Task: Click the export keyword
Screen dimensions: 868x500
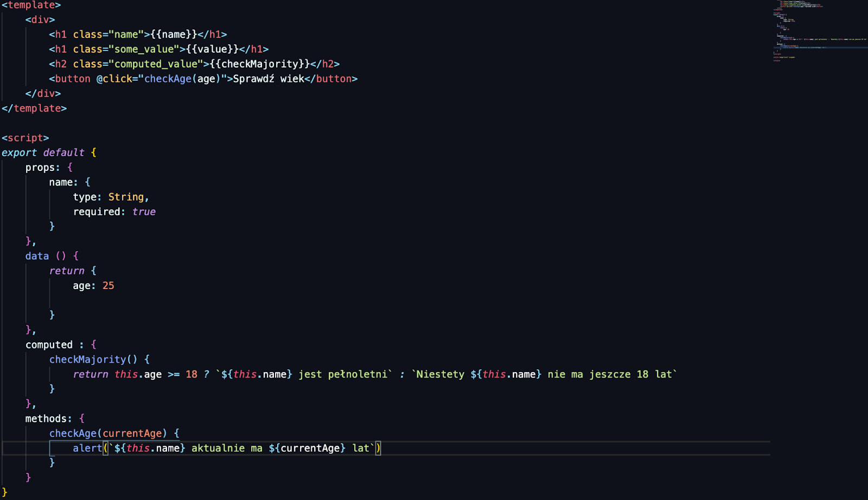Action: point(19,153)
